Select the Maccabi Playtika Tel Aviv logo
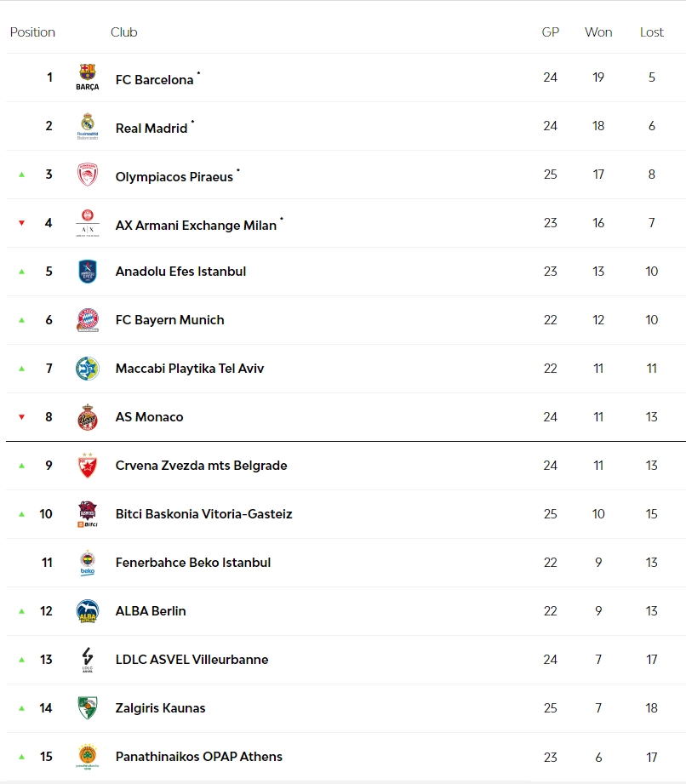 [x=88, y=369]
